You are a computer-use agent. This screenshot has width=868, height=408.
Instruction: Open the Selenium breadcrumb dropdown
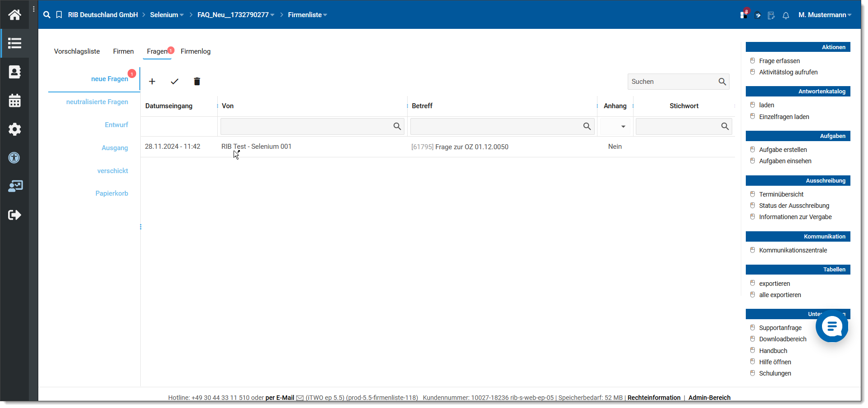click(166, 15)
